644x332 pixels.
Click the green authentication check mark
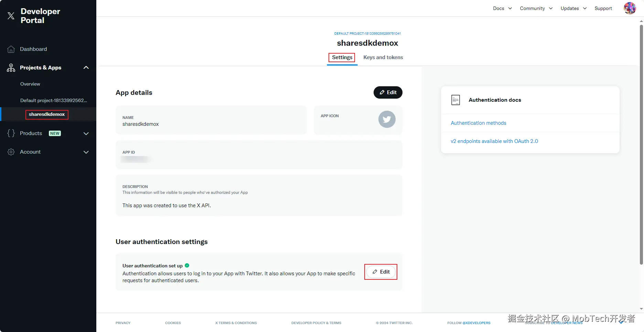(187, 265)
